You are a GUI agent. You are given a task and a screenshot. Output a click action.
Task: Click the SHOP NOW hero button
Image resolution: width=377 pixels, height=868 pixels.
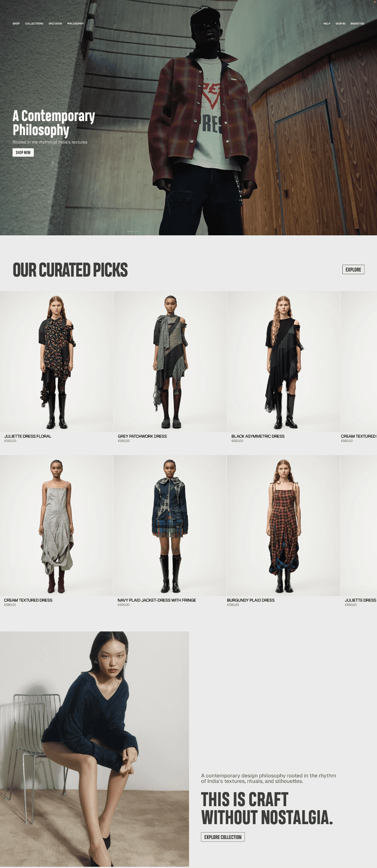point(23,153)
